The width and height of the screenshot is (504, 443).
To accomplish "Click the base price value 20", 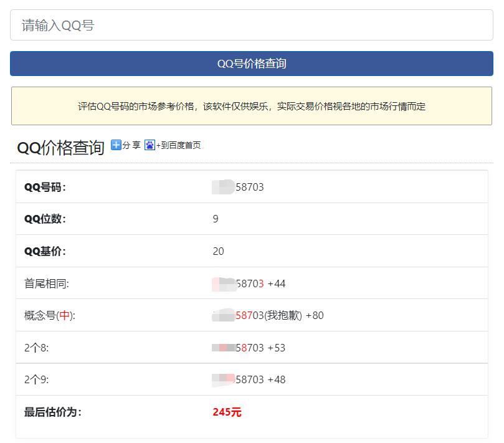I will tap(218, 252).
